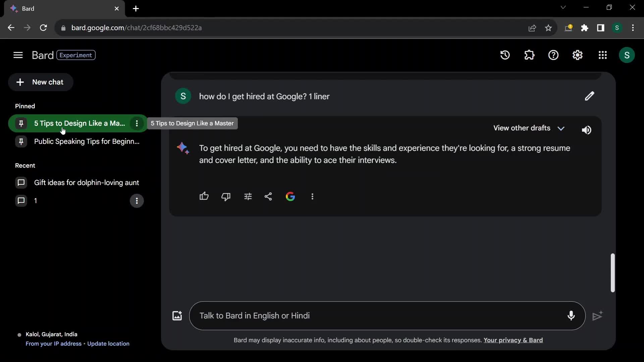Click the three-dot menu on chat labeled '1'
The image size is (644, 362).
pos(137,201)
